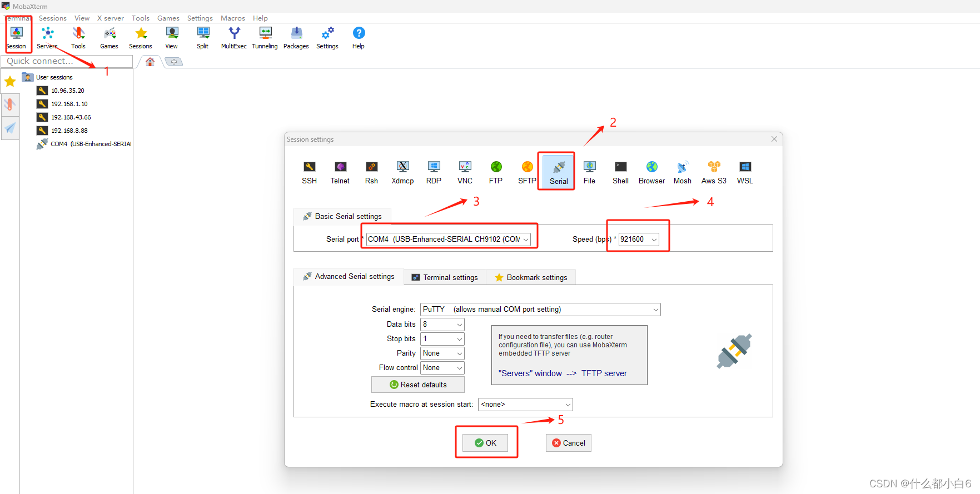Open the Games toolbar icon
This screenshot has height=494, width=980.
click(x=110, y=37)
